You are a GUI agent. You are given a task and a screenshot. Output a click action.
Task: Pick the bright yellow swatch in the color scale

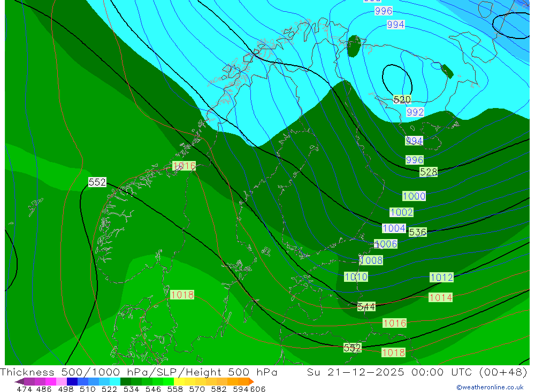click(x=179, y=381)
